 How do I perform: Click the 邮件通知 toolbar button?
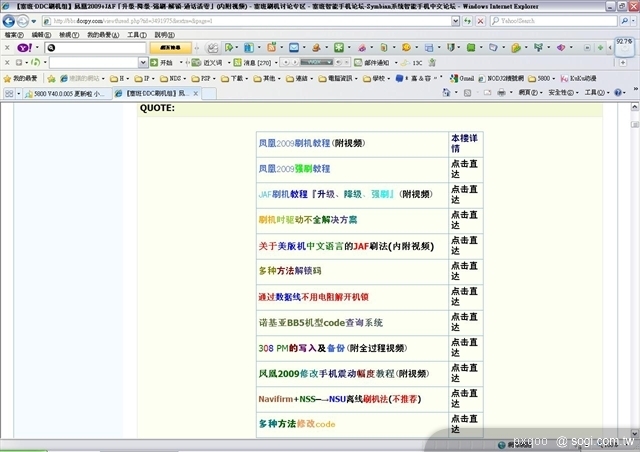[372, 62]
